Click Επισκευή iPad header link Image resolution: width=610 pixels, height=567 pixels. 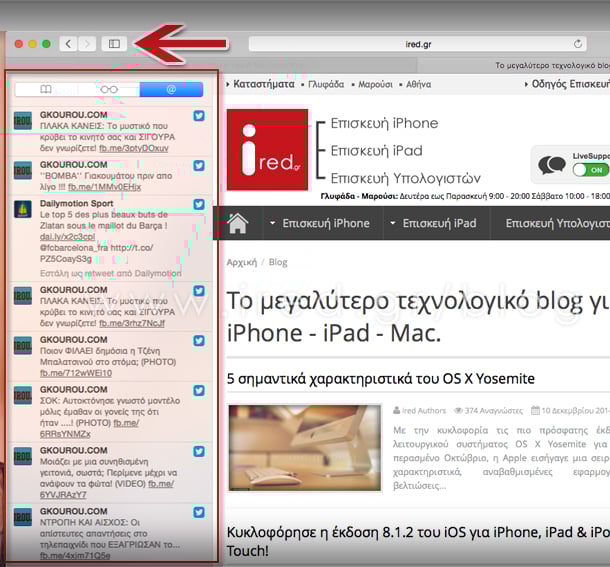click(377, 151)
